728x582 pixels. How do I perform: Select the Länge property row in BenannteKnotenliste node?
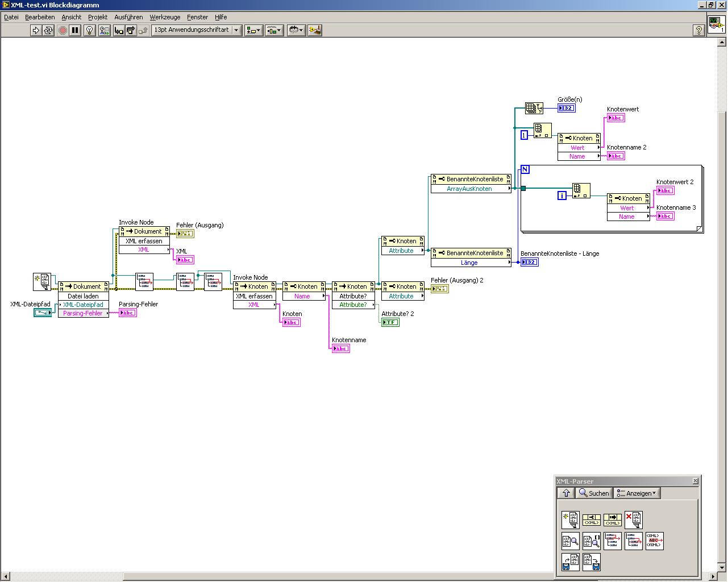[471, 263]
